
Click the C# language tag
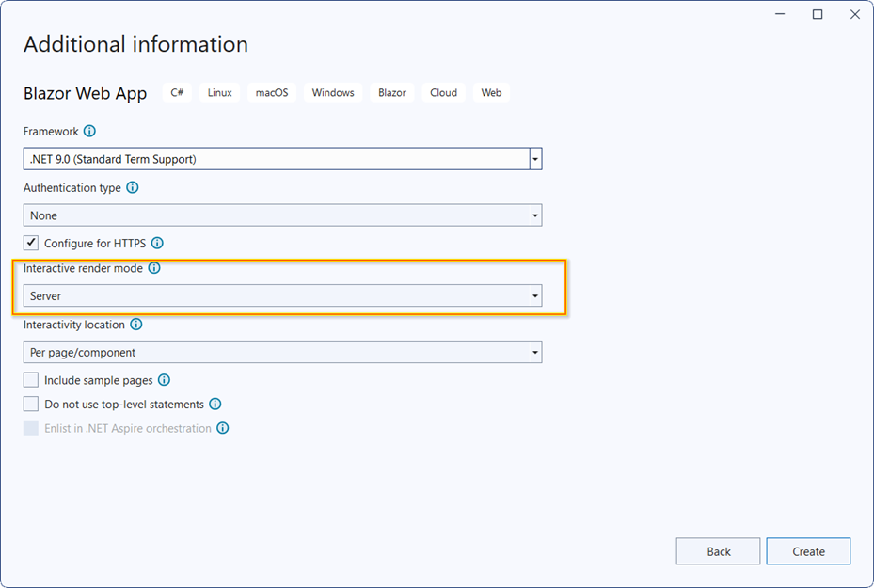click(177, 92)
